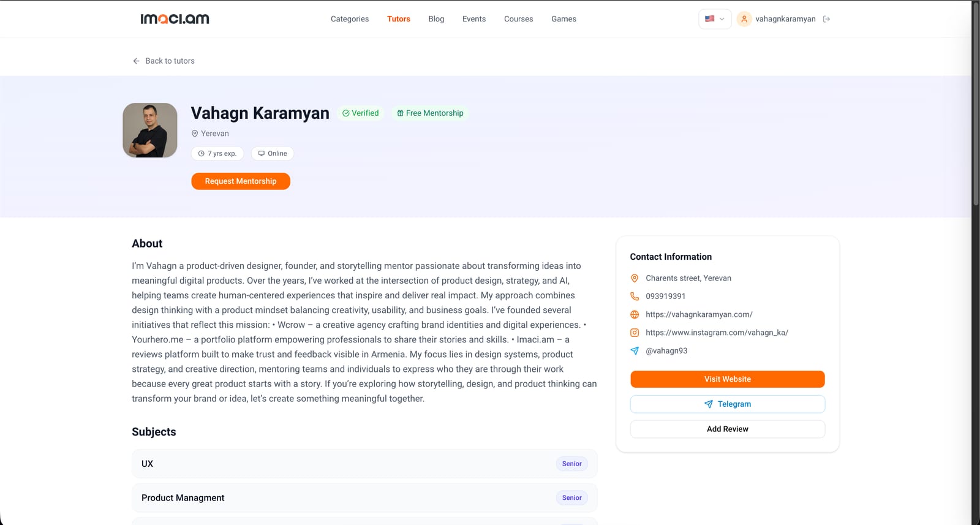The image size is (980, 525).
Task: Click the Contact Information heading
Action: [671, 257]
